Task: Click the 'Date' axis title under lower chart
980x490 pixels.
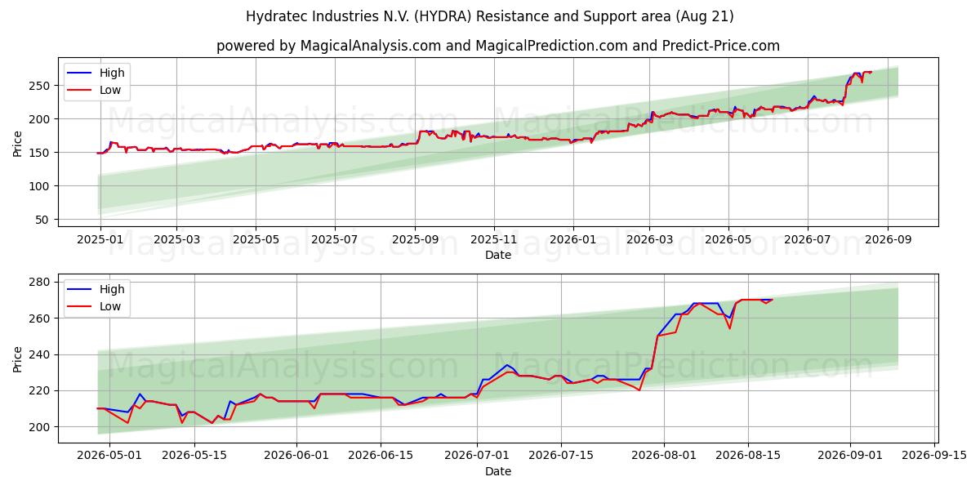Action: pos(498,471)
